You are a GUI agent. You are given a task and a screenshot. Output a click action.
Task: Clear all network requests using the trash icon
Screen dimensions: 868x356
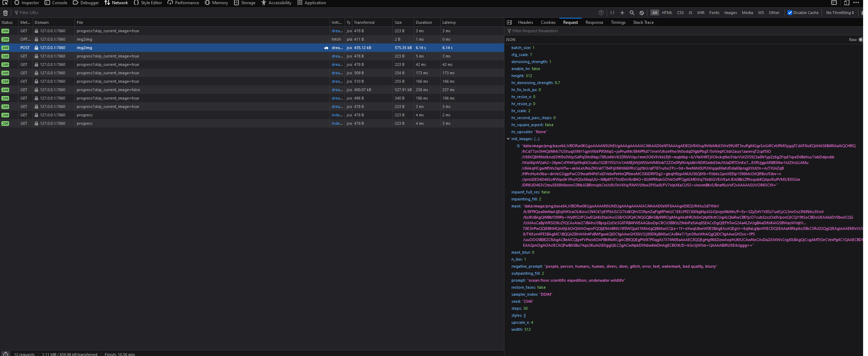(x=5, y=13)
